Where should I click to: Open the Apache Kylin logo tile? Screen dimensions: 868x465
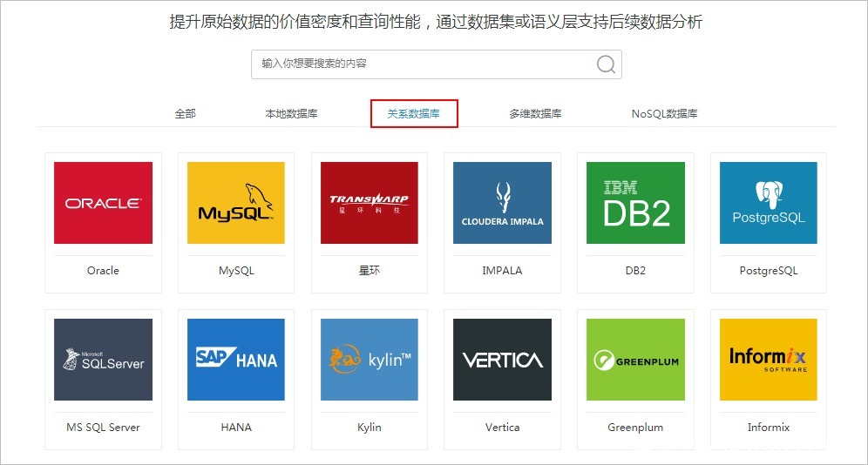point(370,360)
